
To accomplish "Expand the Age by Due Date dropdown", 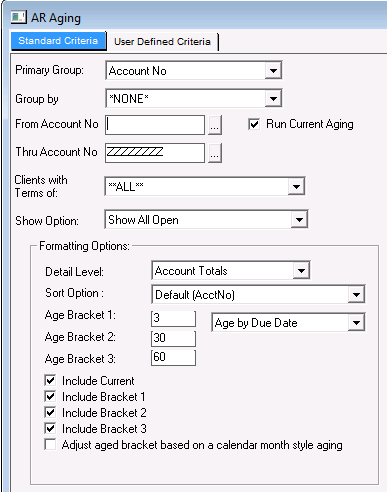I will tap(356, 323).
